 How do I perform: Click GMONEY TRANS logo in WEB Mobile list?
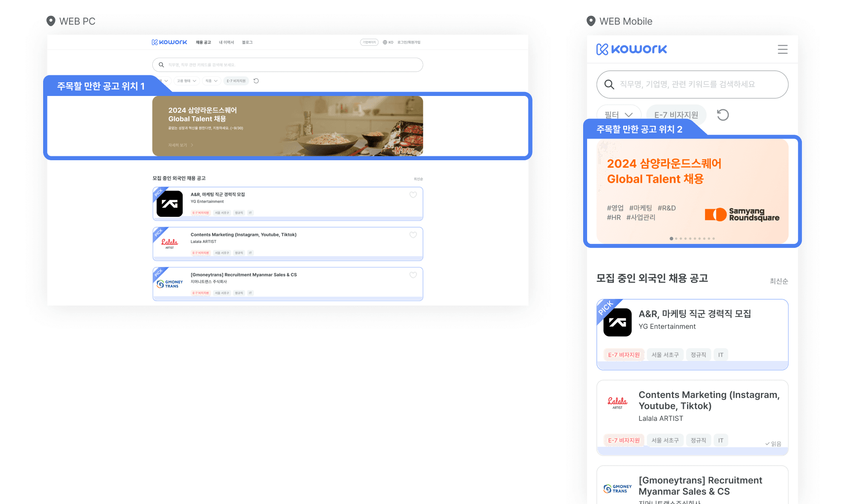click(x=617, y=489)
